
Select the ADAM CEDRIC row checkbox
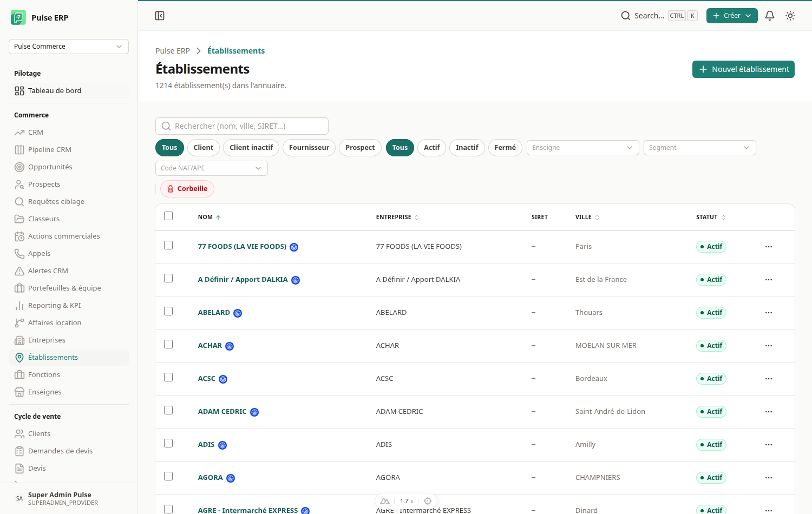tap(168, 410)
